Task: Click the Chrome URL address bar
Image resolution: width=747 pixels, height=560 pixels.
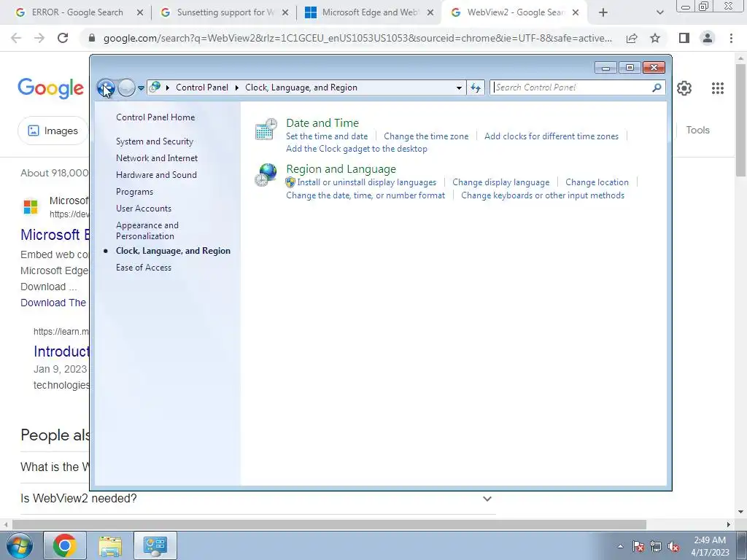Action: coord(357,38)
